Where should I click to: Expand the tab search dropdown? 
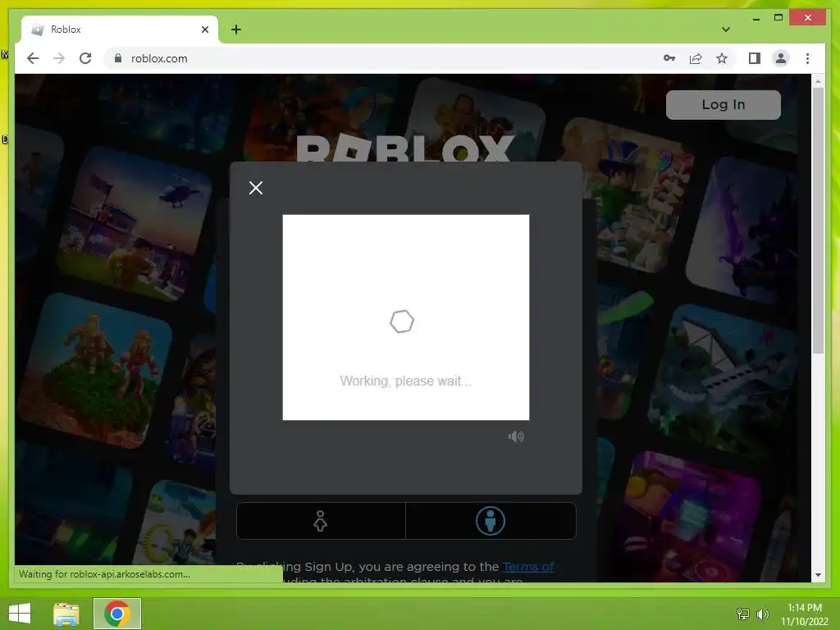726,30
